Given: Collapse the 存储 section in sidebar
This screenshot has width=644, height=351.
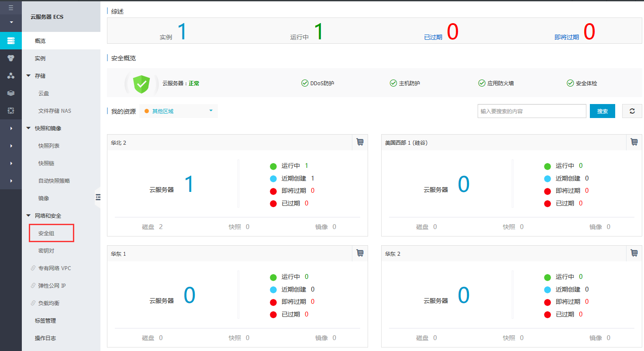Looking at the screenshot, I should click(x=28, y=76).
